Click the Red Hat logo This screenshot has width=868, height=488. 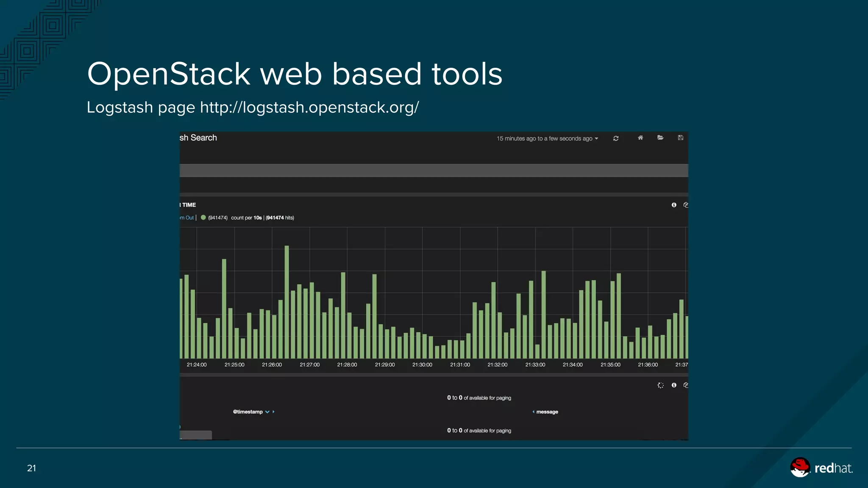tap(821, 468)
